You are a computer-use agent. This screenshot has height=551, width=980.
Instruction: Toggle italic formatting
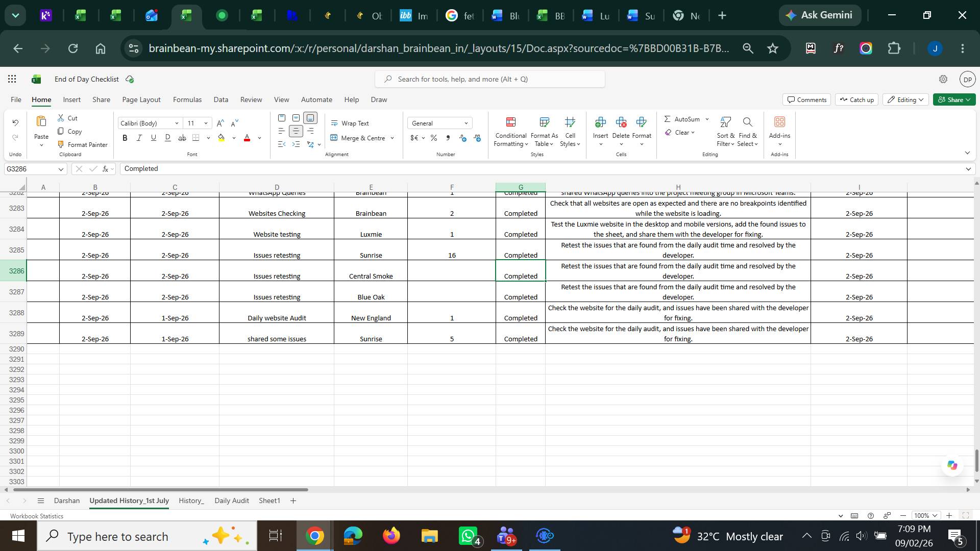[x=139, y=138]
